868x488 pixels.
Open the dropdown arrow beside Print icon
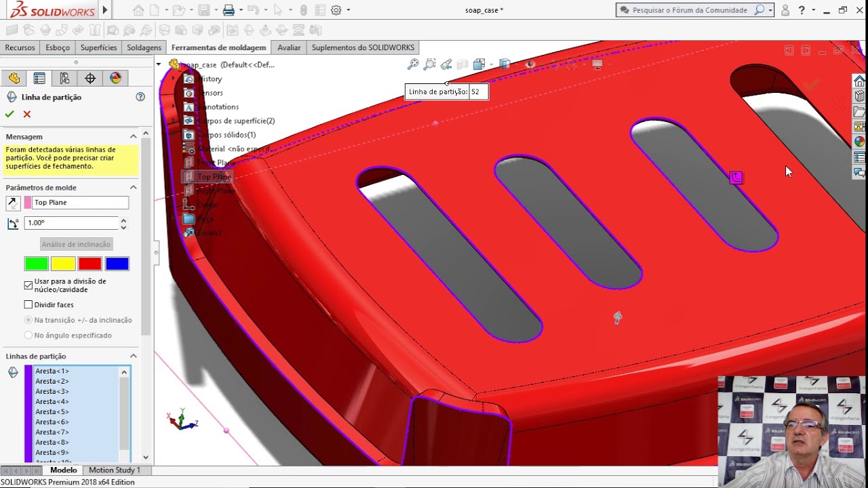click(x=240, y=10)
